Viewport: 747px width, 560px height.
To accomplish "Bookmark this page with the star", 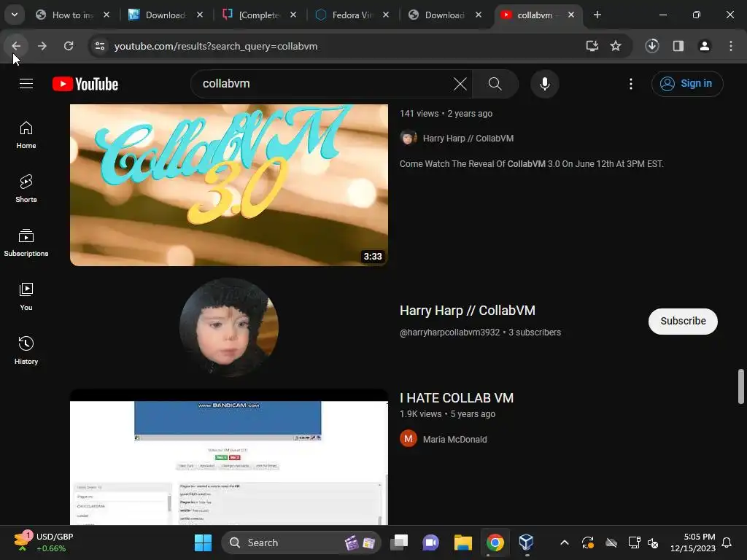I will pyautogui.click(x=616, y=46).
